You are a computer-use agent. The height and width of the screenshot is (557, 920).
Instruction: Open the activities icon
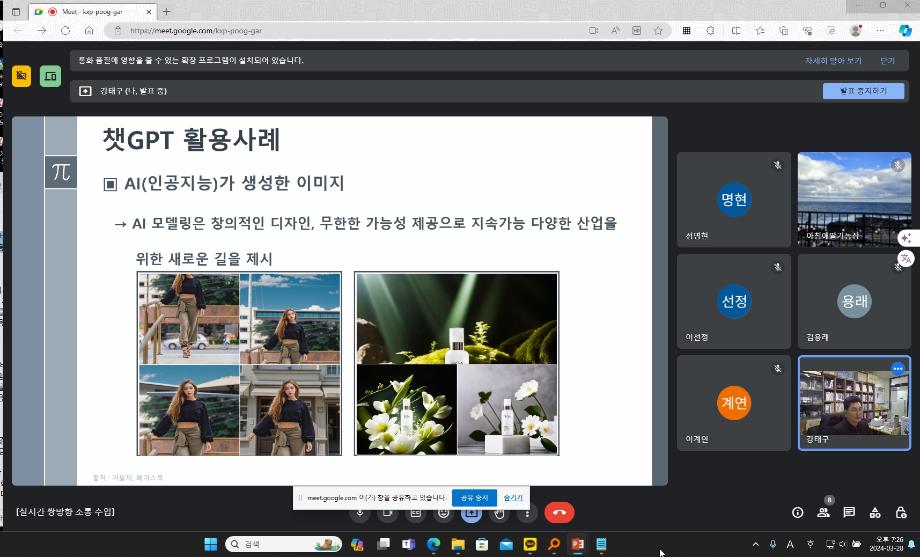tap(875, 512)
